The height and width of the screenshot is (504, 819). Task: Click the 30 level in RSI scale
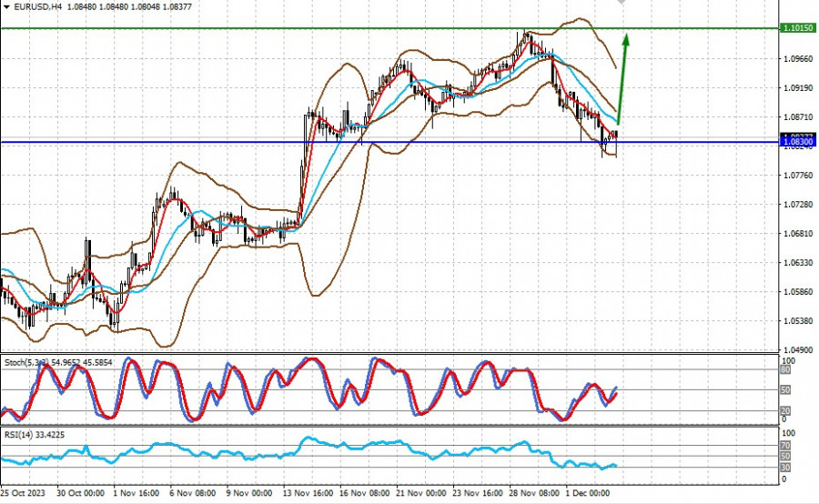pyautogui.click(x=785, y=467)
